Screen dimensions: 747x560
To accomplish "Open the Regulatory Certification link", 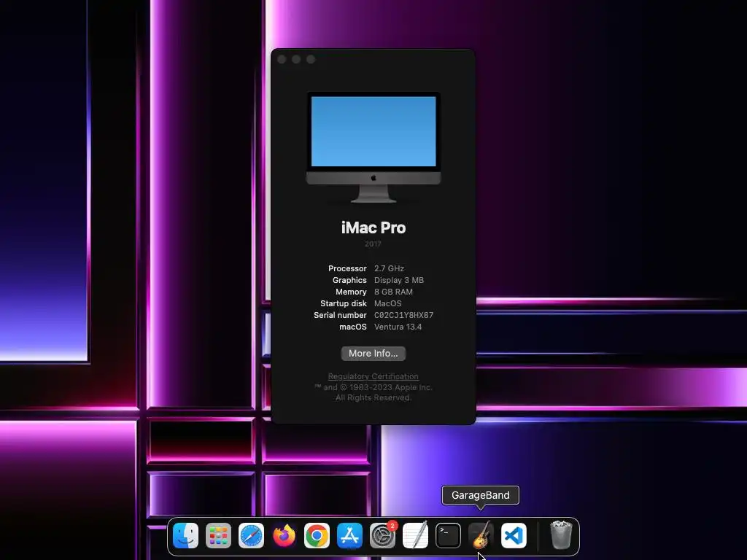I will pyautogui.click(x=373, y=376).
